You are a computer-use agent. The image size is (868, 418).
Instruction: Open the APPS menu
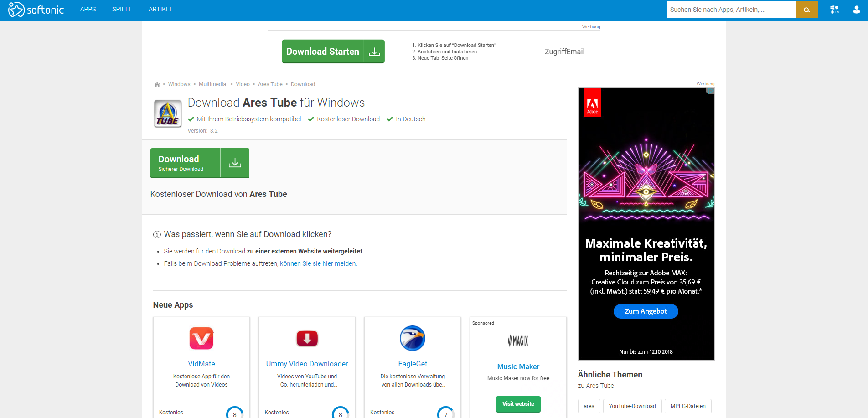coord(88,10)
